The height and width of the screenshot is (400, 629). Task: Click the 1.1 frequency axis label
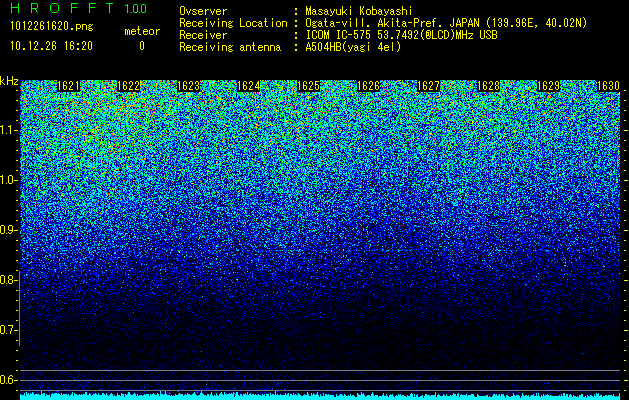click(8, 131)
